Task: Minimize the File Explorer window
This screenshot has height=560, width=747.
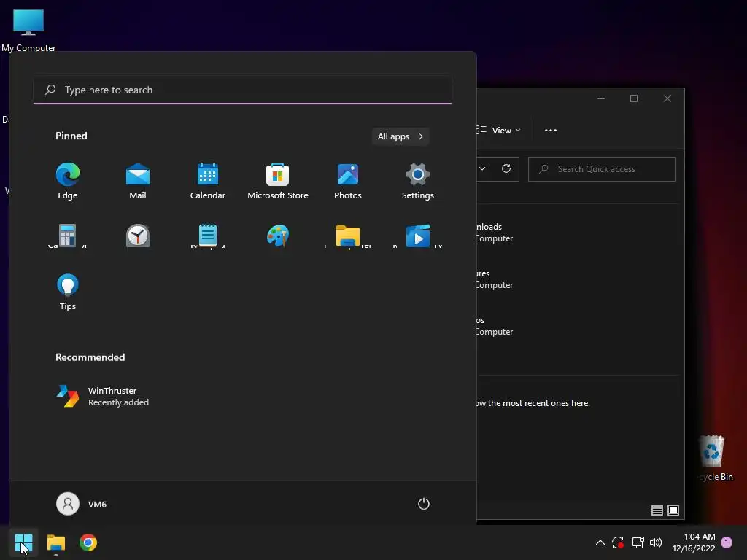Action: pos(601,98)
